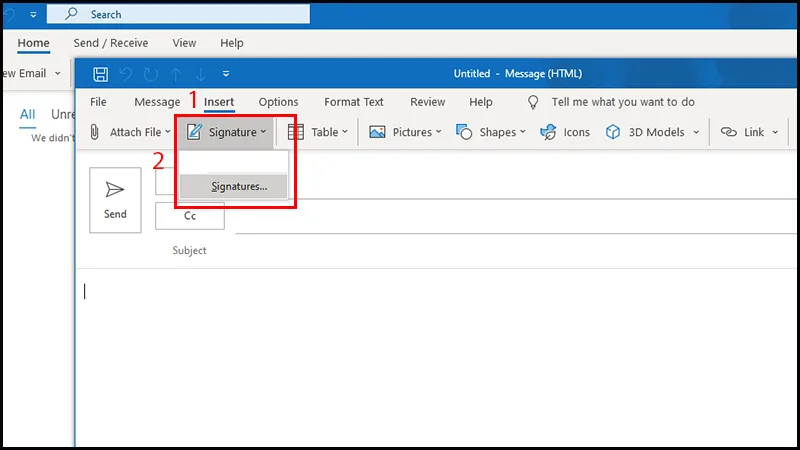
Task: Select the Insert tab
Action: [x=219, y=102]
